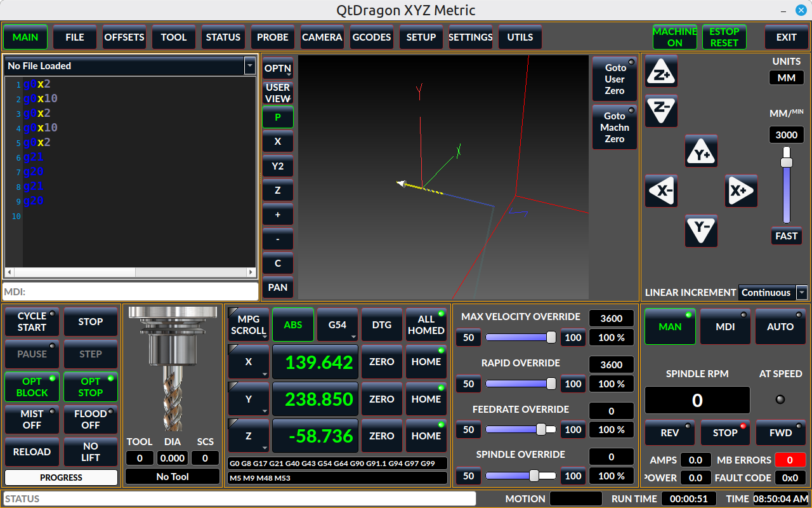Activate PAN mode in preview

278,288
